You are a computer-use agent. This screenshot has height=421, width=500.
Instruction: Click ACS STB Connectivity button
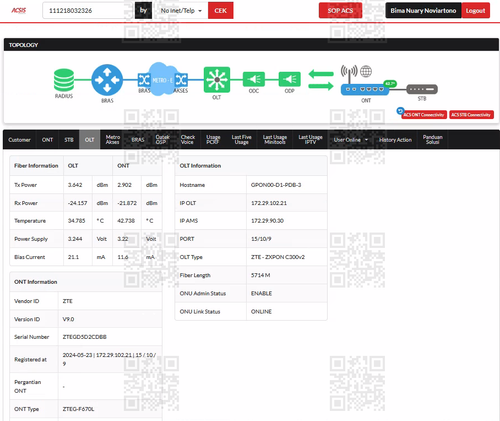pos(471,115)
